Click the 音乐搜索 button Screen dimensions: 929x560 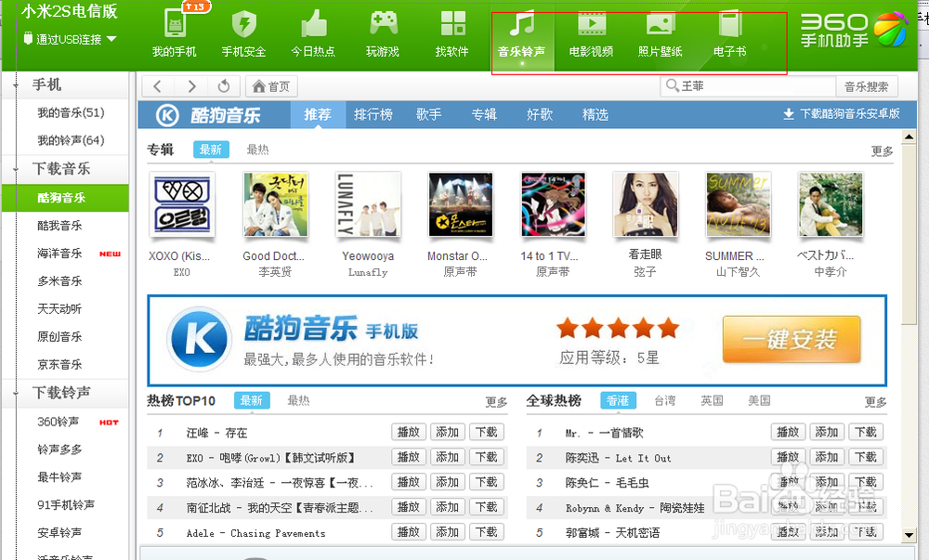tap(866, 87)
